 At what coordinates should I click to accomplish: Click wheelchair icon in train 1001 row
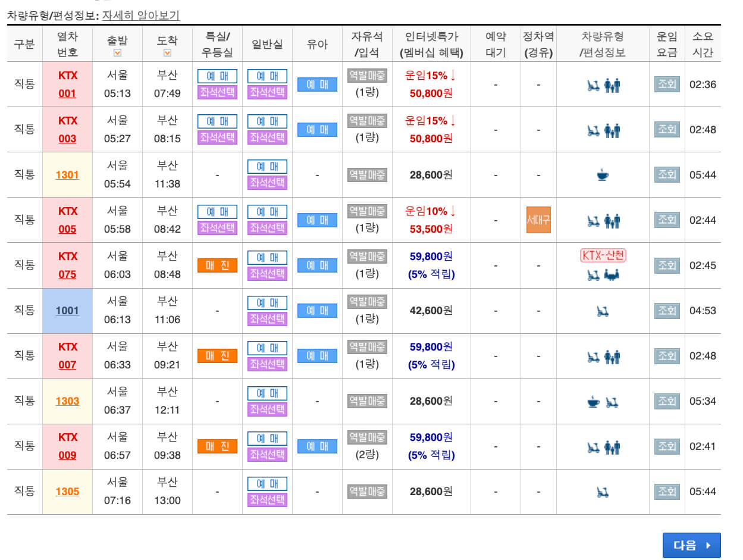click(603, 311)
